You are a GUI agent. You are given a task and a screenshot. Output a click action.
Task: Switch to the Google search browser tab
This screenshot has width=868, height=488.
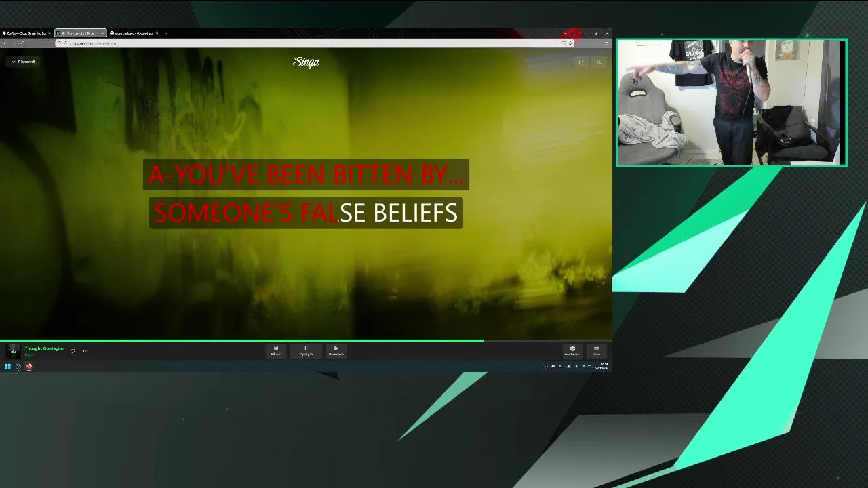[134, 33]
